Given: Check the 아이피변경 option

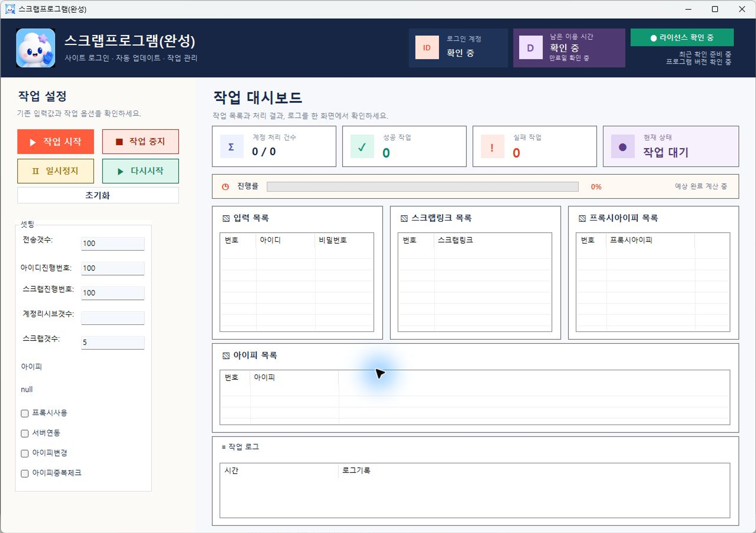Looking at the screenshot, I should tap(25, 454).
